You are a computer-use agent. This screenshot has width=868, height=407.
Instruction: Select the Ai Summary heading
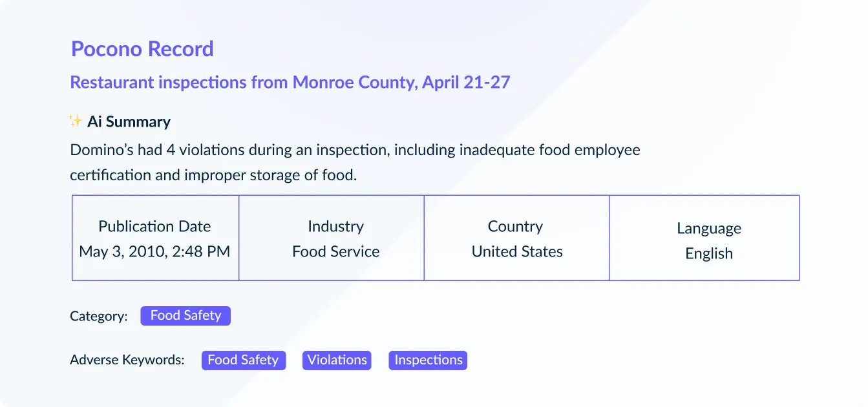(x=129, y=121)
